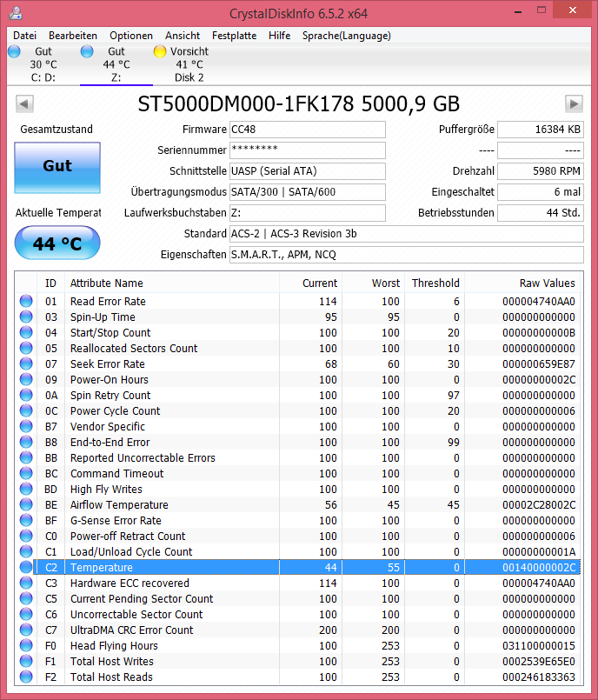Image resolution: width=598 pixels, height=700 pixels.
Task: Click status orb of Reallocated Sectors Count row
Action: tap(26, 348)
